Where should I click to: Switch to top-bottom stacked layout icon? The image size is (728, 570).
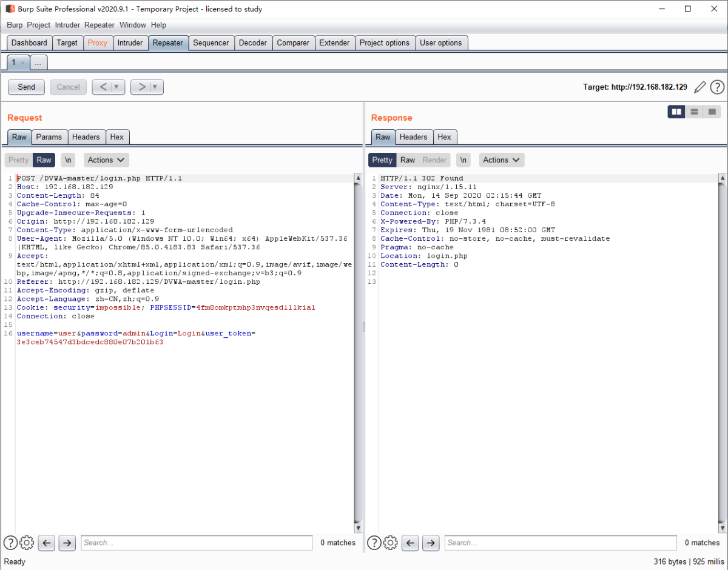694,112
